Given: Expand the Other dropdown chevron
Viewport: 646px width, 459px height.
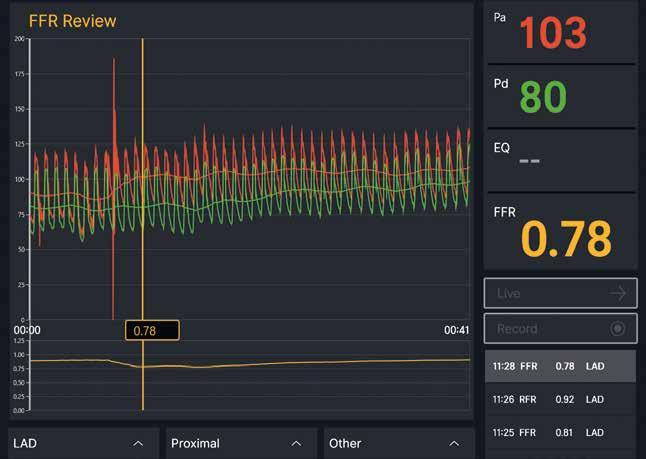Looking at the screenshot, I should (x=454, y=444).
